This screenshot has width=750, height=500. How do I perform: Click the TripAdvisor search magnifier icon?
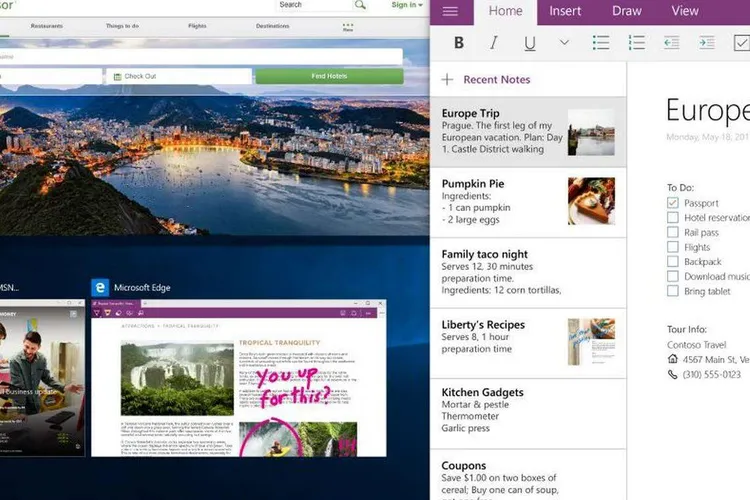[x=360, y=5]
